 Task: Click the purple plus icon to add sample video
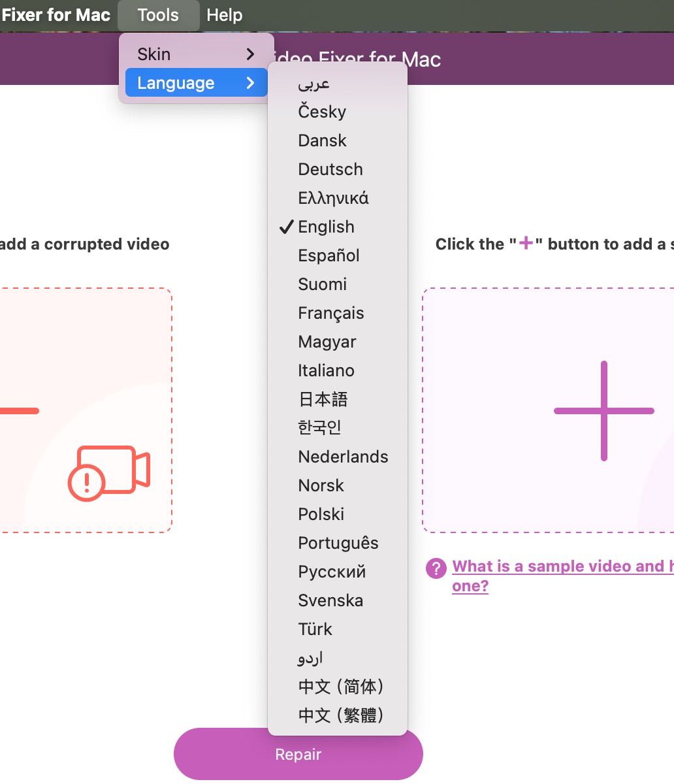603,411
